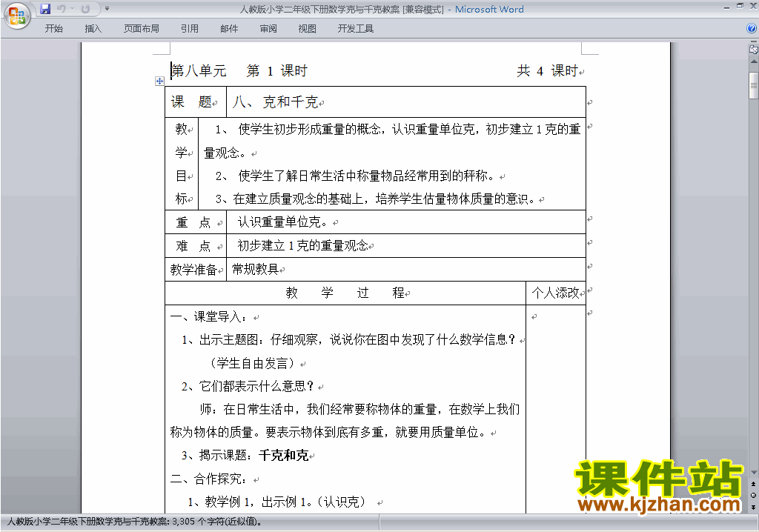Open the Office Button menu
759x532 pixels.
click(17, 16)
